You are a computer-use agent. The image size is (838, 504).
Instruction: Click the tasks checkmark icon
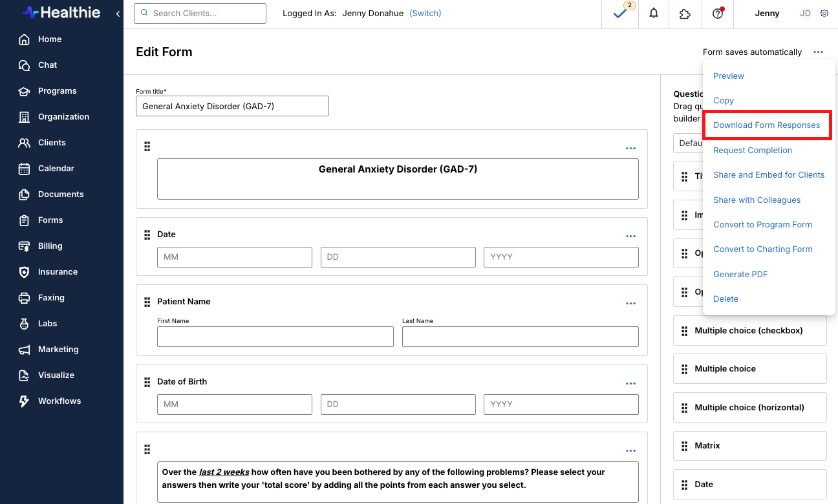pos(620,14)
